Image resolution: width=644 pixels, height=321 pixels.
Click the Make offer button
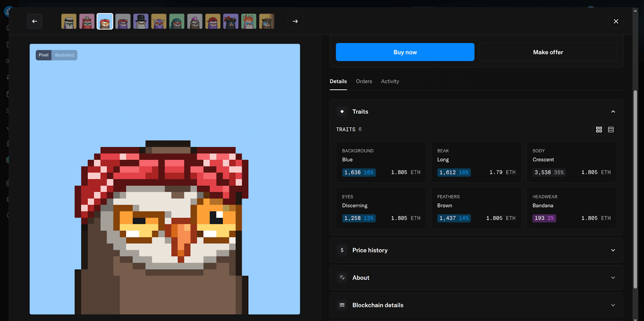[548, 52]
